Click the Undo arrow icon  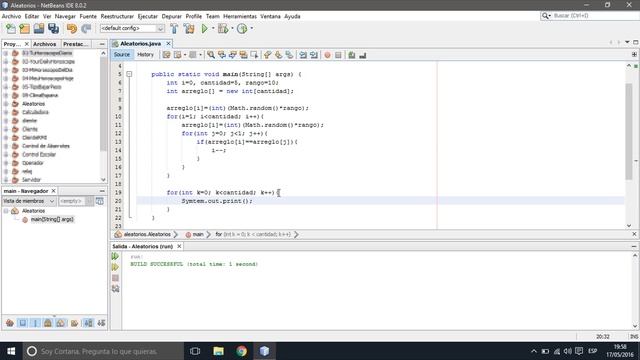[x=72, y=29]
